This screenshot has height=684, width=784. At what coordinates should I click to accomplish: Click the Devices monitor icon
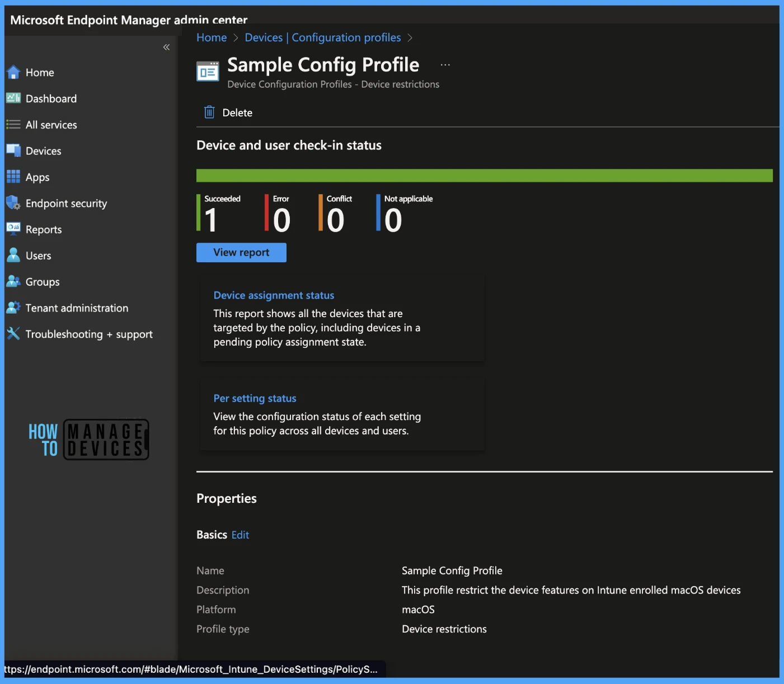click(13, 150)
